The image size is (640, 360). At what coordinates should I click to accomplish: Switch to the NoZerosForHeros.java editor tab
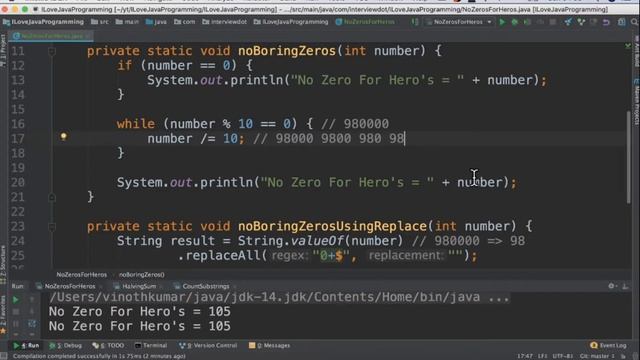(x=51, y=36)
